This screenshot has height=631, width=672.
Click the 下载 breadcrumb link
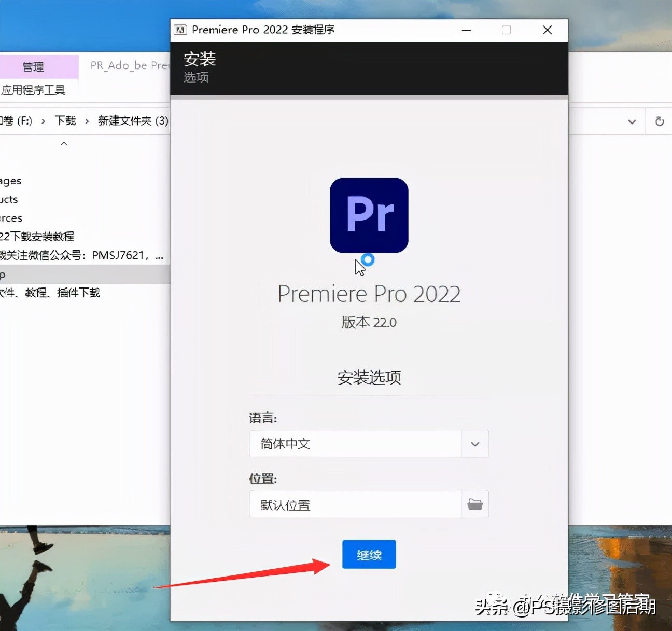point(64,121)
